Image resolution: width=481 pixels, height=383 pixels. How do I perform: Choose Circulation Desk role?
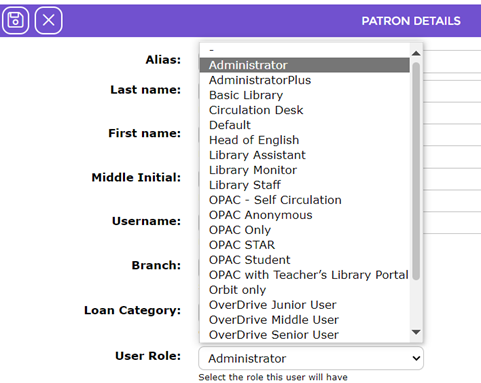point(305,110)
